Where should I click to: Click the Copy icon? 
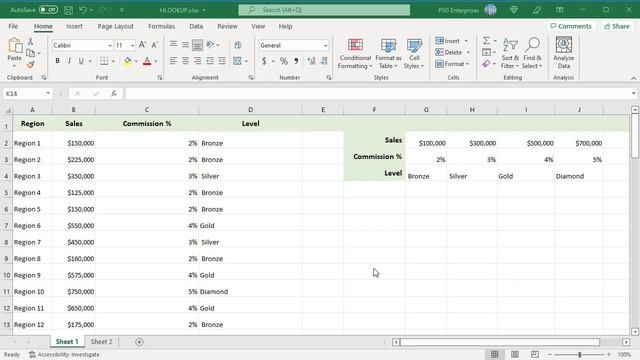(30, 53)
